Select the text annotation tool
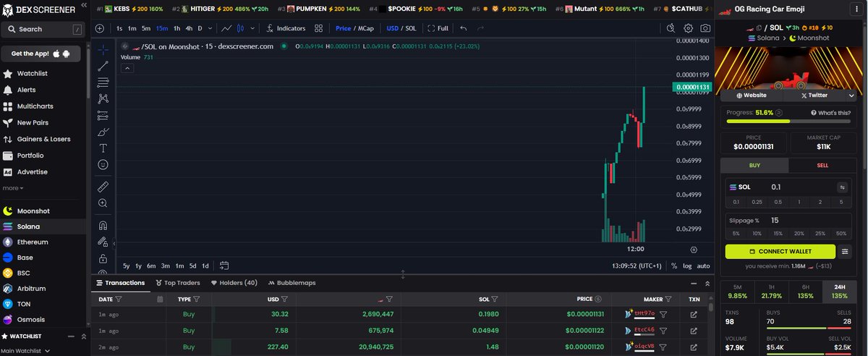The width and height of the screenshot is (868, 356). pyautogui.click(x=103, y=148)
